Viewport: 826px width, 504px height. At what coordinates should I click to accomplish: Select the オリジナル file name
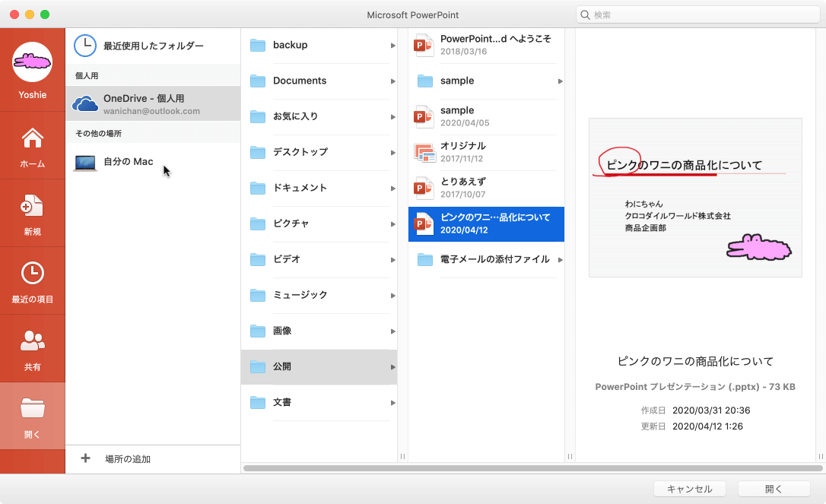pyautogui.click(x=463, y=146)
